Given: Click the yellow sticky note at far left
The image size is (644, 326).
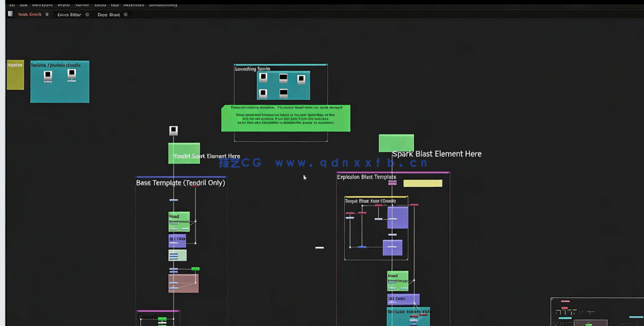Looking at the screenshot, I should (15, 75).
